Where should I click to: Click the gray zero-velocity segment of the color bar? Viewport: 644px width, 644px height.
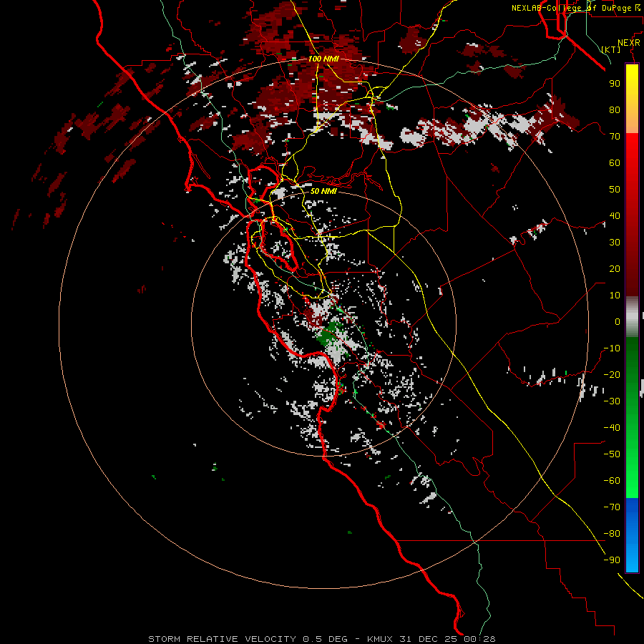coord(632,317)
